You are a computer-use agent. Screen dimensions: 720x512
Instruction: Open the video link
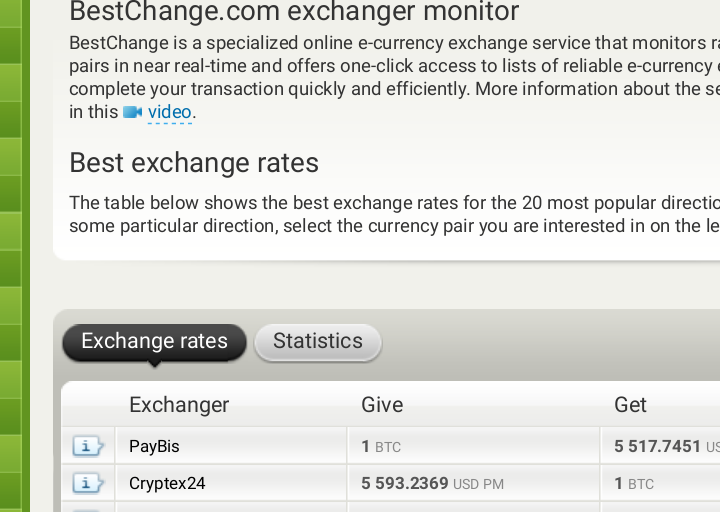169,113
